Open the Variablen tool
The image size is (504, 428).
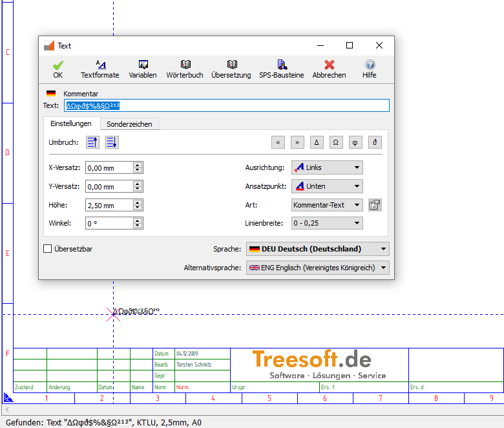coord(143,69)
